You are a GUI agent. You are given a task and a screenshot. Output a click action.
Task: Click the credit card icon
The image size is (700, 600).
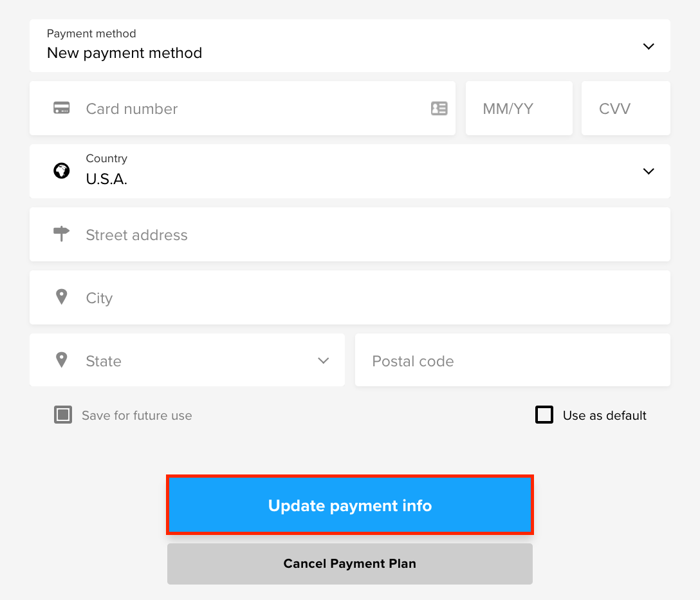(62, 108)
